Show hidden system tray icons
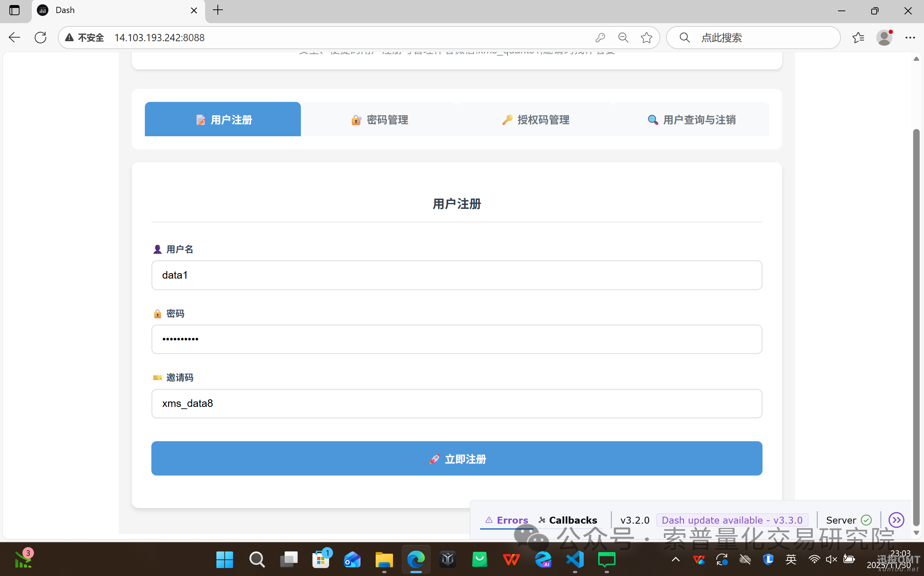 click(675, 559)
